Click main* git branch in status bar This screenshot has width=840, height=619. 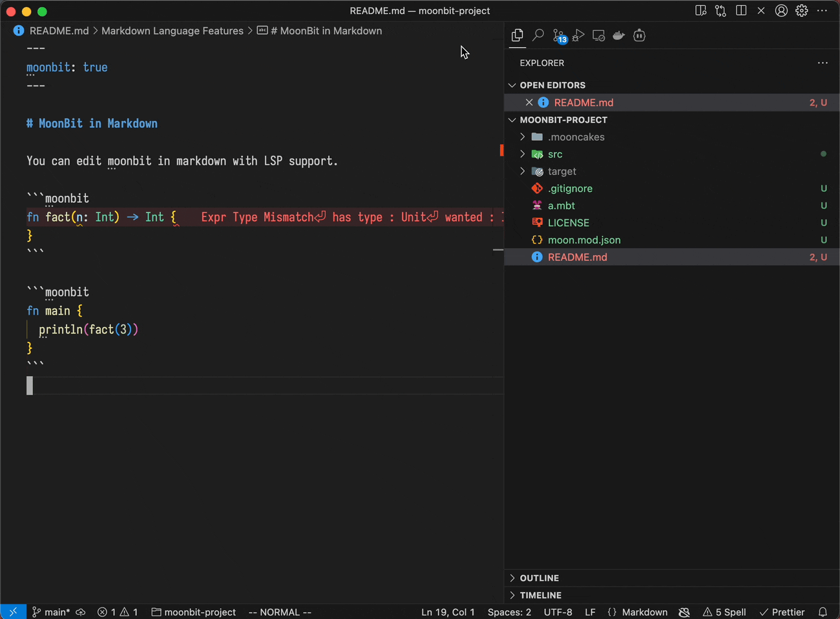pyautogui.click(x=52, y=612)
